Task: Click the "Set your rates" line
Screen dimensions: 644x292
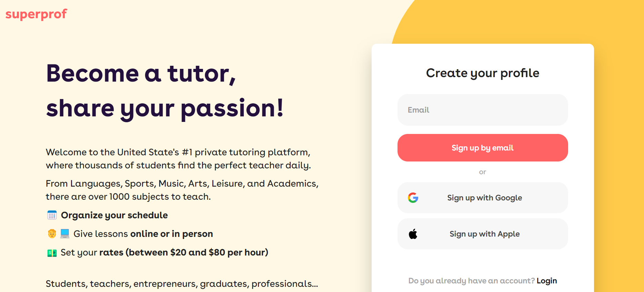Action: (x=164, y=253)
